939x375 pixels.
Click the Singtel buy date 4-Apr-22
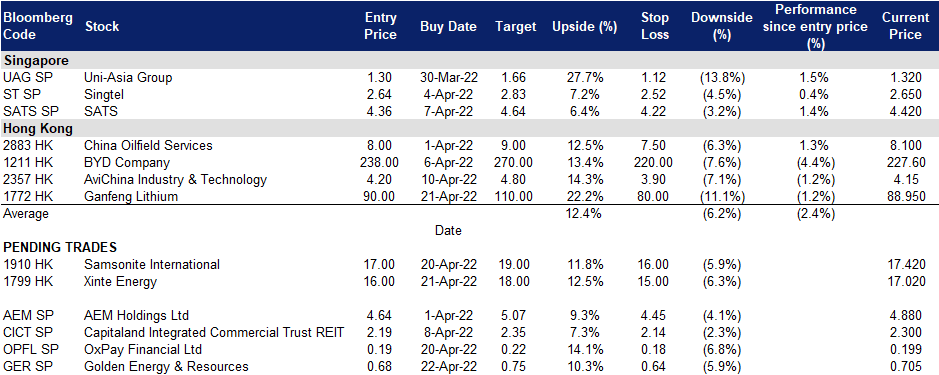(x=449, y=94)
